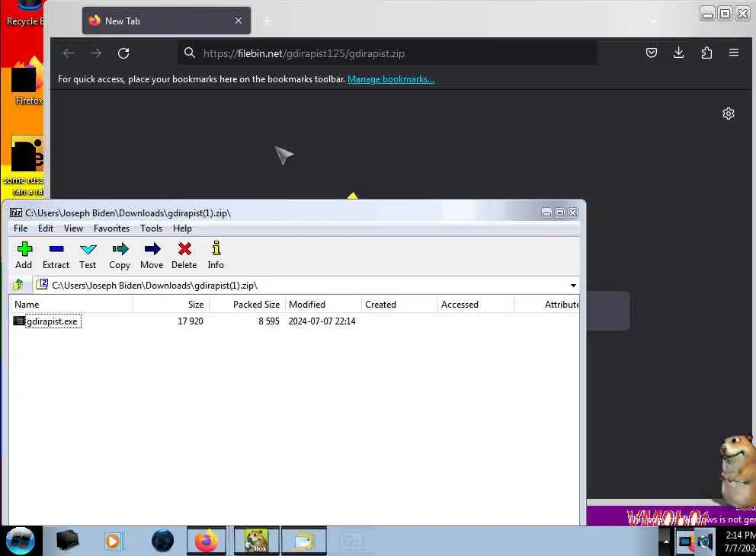
Task: Open the Firefox hamburger application menu
Action: (734, 53)
